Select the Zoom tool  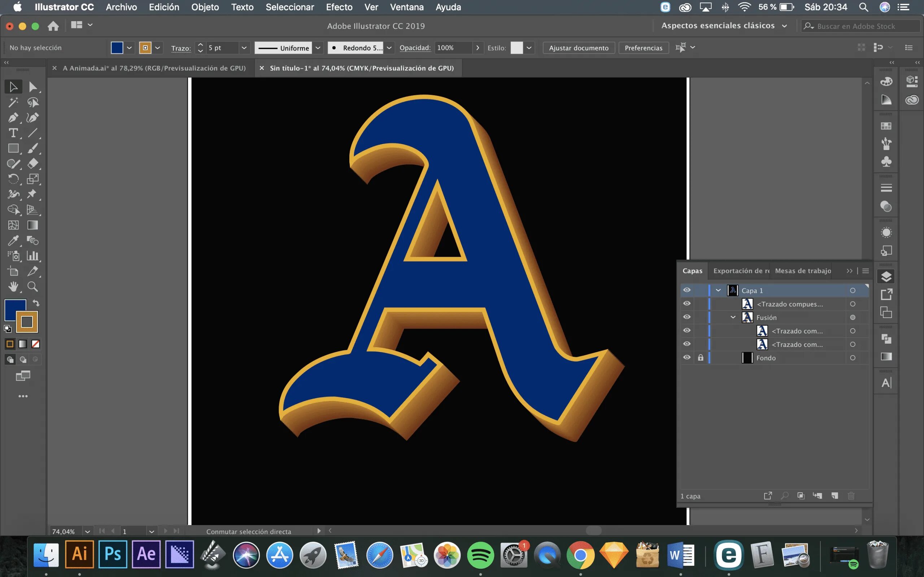pos(32,287)
